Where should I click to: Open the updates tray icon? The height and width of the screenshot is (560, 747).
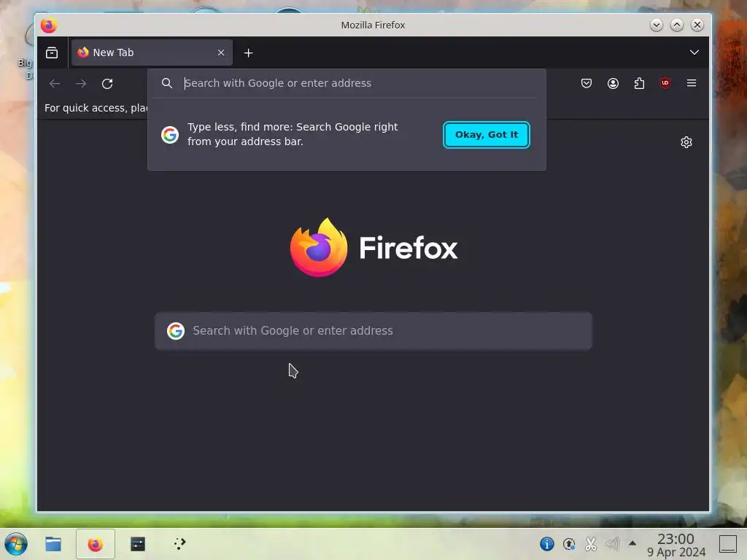tap(569, 543)
